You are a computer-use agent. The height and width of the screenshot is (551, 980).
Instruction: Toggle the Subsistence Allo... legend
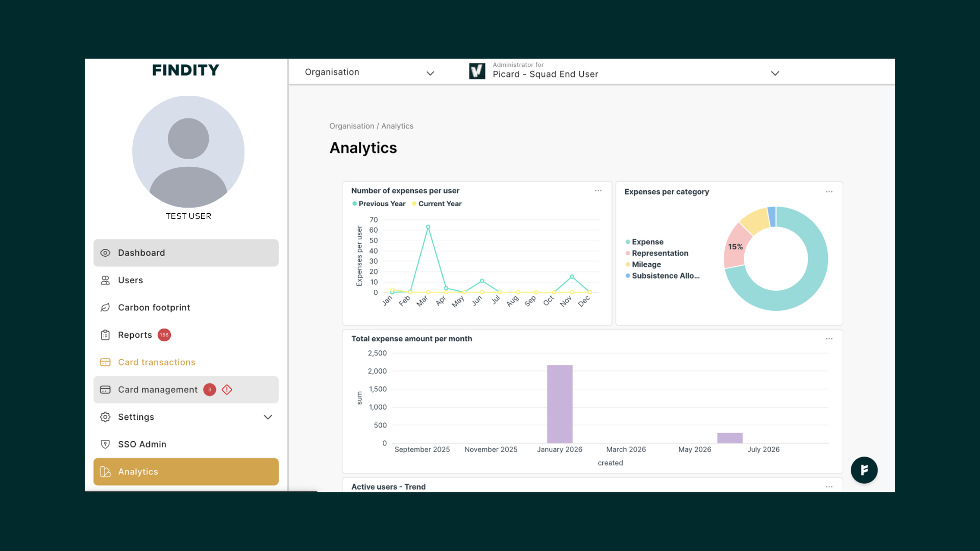663,275
